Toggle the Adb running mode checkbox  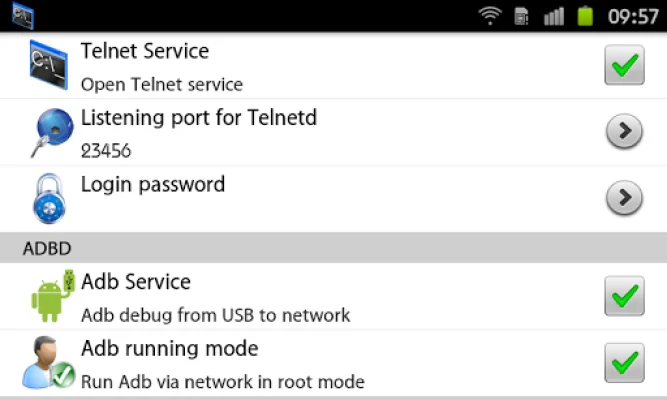[x=624, y=362]
